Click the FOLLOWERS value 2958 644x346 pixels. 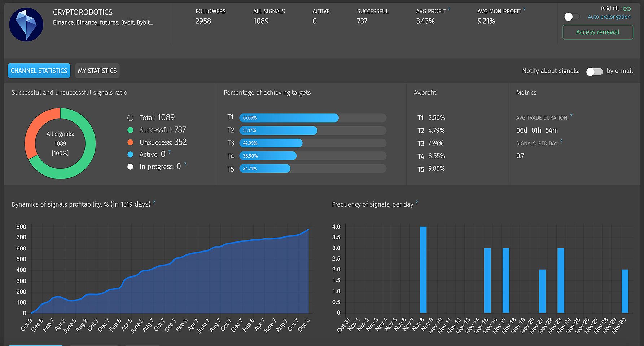point(203,21)
